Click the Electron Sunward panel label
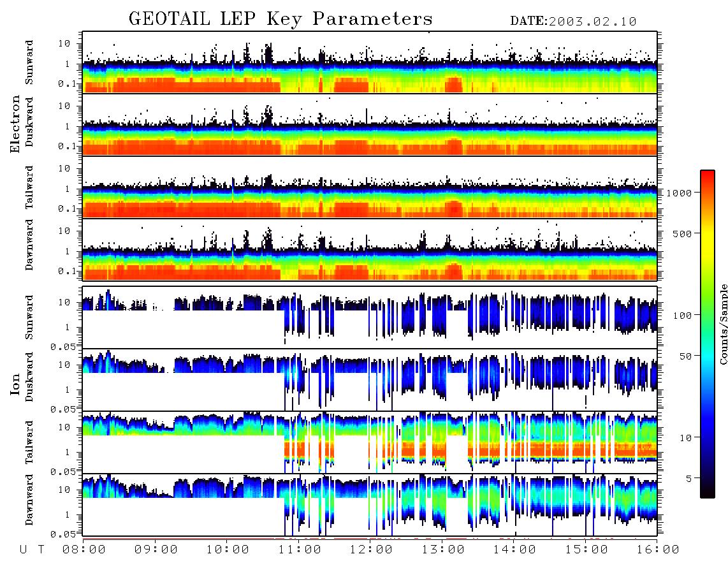 tap(29, 62)
